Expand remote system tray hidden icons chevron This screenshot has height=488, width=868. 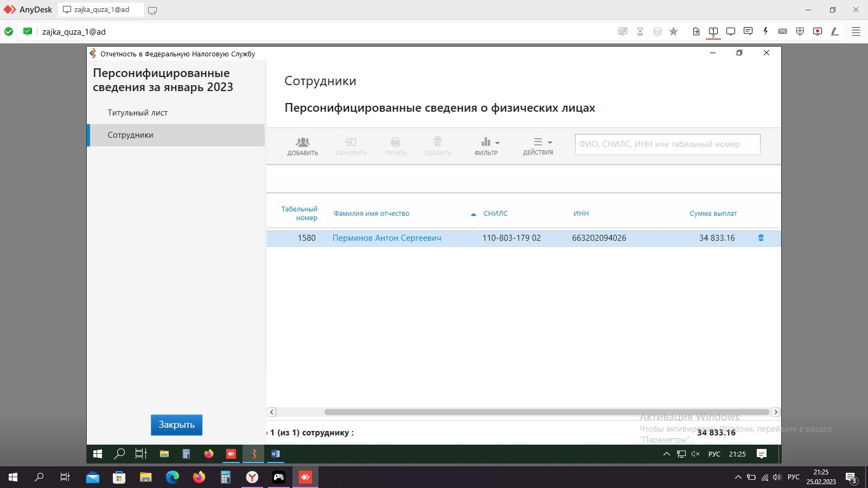coord(667,454)
